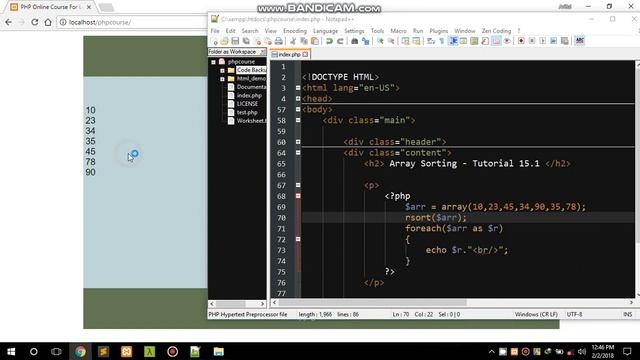Click the Replace toolbar icon
Viewport: 640px width, 360px height.
(365, 41)
